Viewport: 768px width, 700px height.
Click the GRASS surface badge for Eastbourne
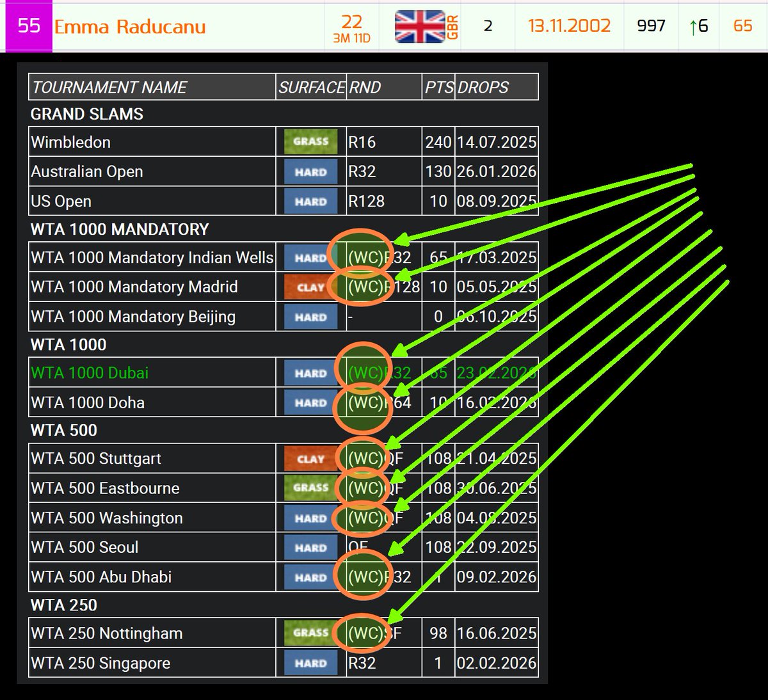310,488
